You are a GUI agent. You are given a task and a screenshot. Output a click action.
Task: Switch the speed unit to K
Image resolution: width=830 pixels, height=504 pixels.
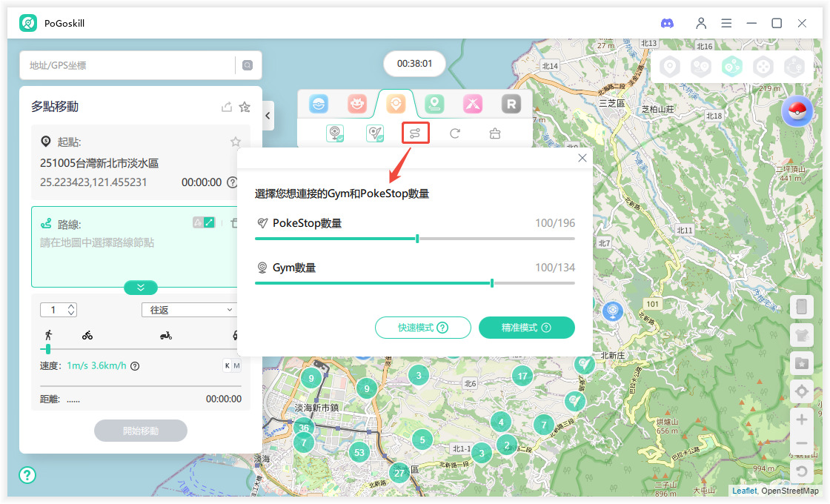tap(227, 366)
